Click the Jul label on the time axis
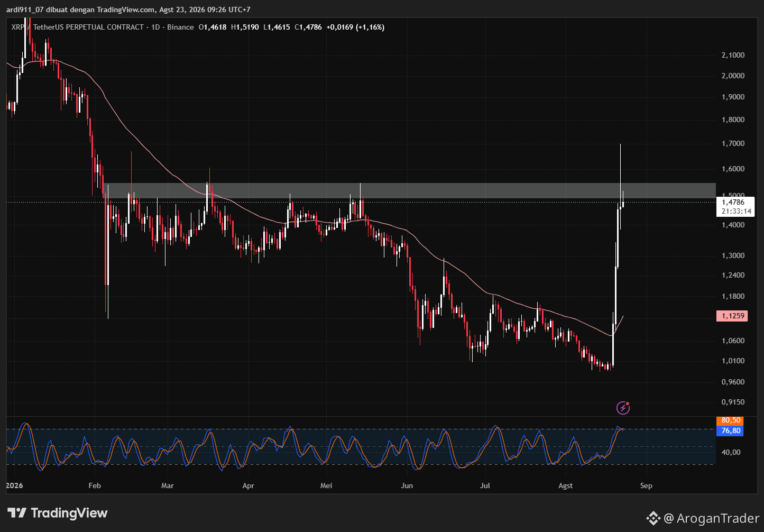 click(x=485, y=485)
